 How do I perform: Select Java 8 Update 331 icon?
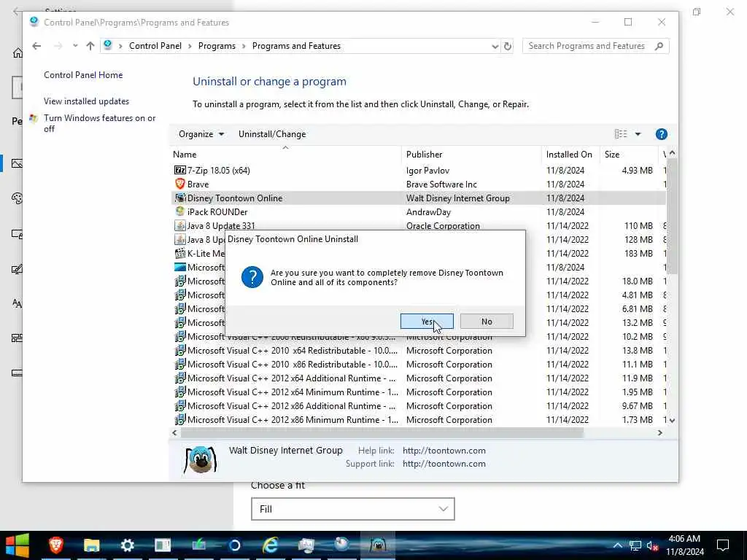pos(179,225)
